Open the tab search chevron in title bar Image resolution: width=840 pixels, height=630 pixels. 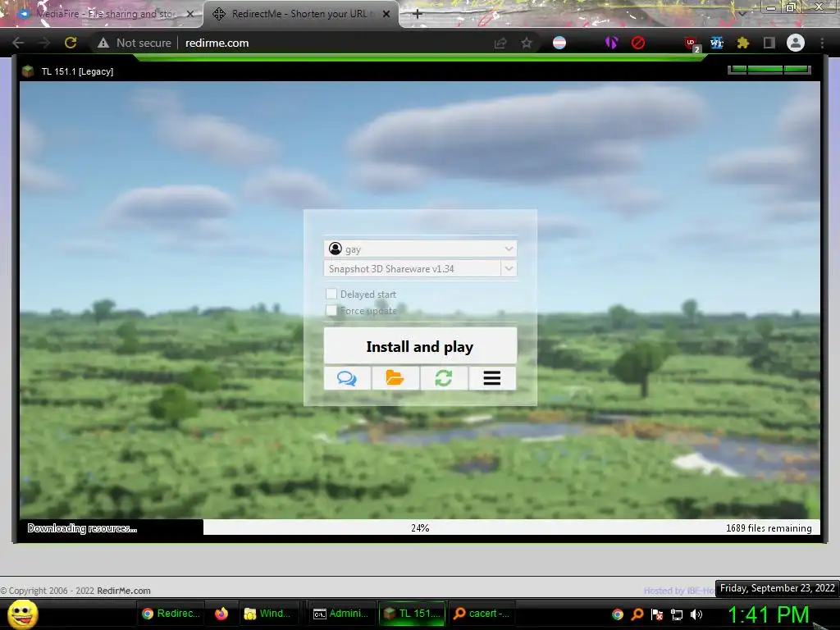(742, 14)
